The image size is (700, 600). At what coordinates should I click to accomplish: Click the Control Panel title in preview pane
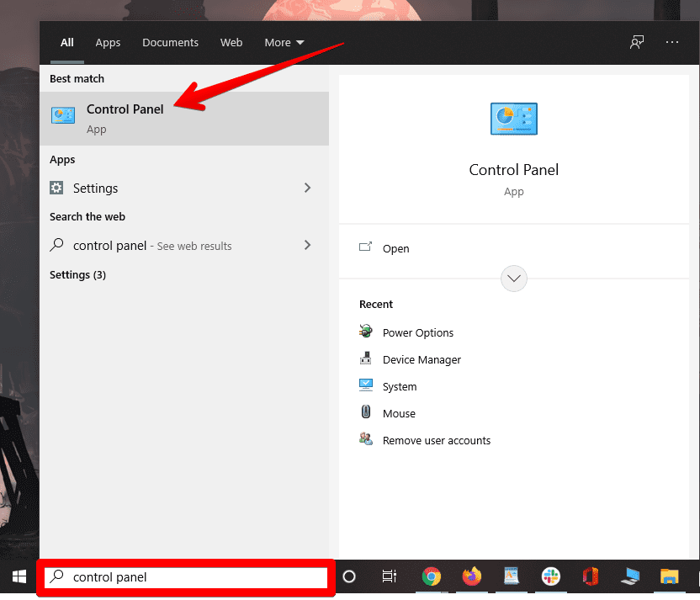pyautogui.click(x=514, y=170)
